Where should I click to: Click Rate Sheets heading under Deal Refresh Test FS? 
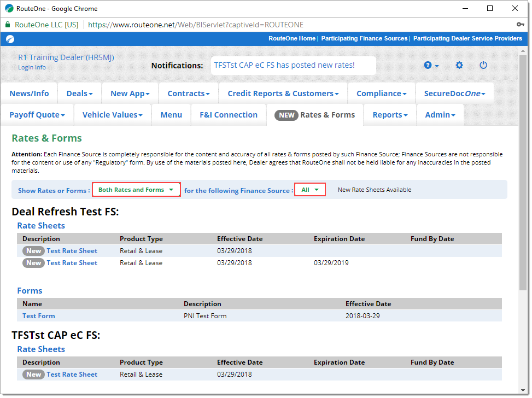tap(41, 226)
